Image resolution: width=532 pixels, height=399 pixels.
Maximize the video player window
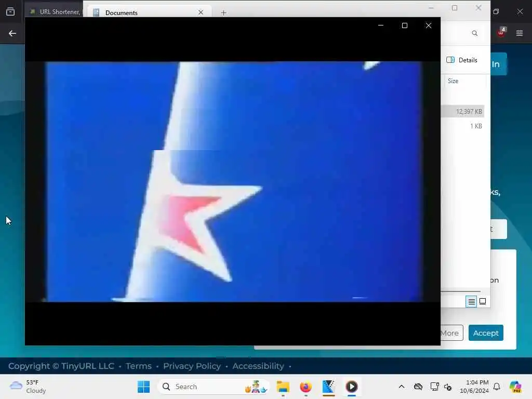[404, 25]
